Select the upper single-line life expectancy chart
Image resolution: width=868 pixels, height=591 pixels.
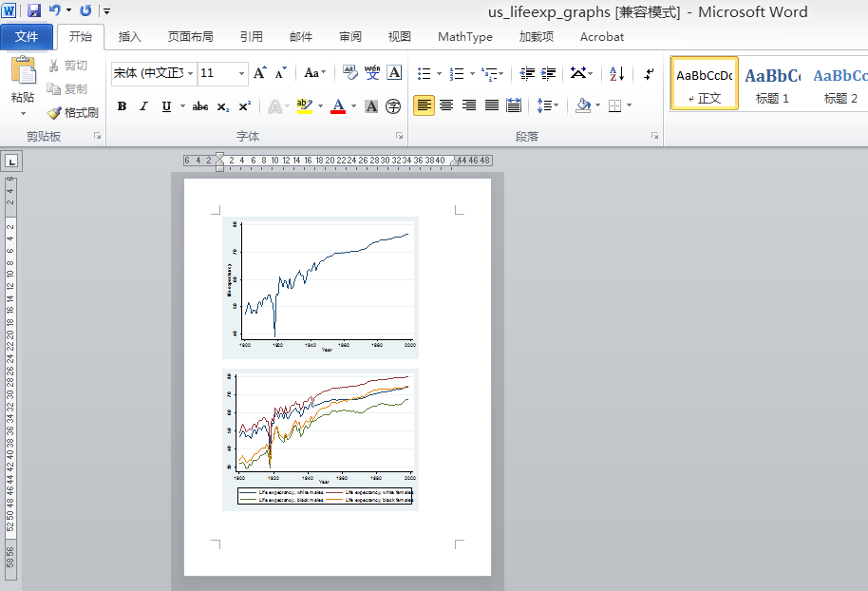coord(320,286)
